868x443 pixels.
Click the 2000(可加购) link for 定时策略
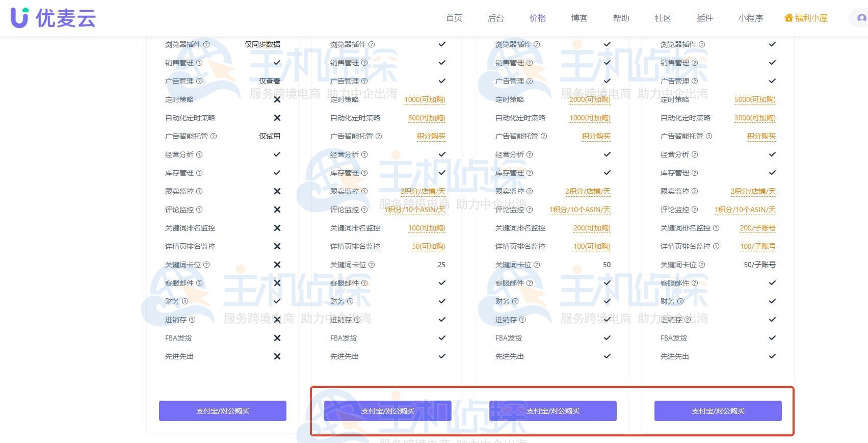tap(590, 99)
